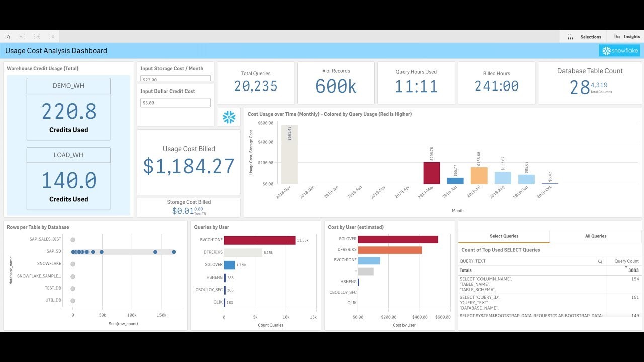Open the Insights panel
644x362 pixels.
coord(627,37)
